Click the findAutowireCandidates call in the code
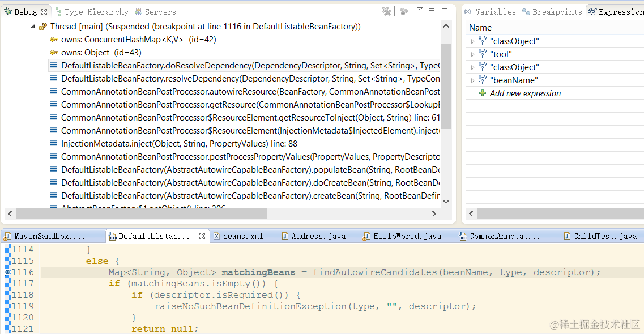This screenshot has height=334, width=644. click(376, 272)
